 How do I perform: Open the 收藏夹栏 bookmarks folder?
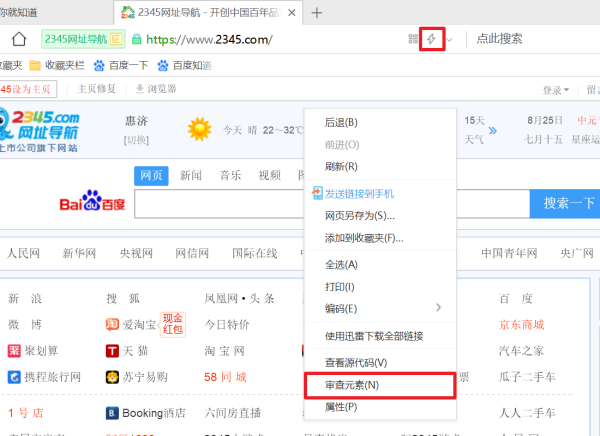click(57, 65)
